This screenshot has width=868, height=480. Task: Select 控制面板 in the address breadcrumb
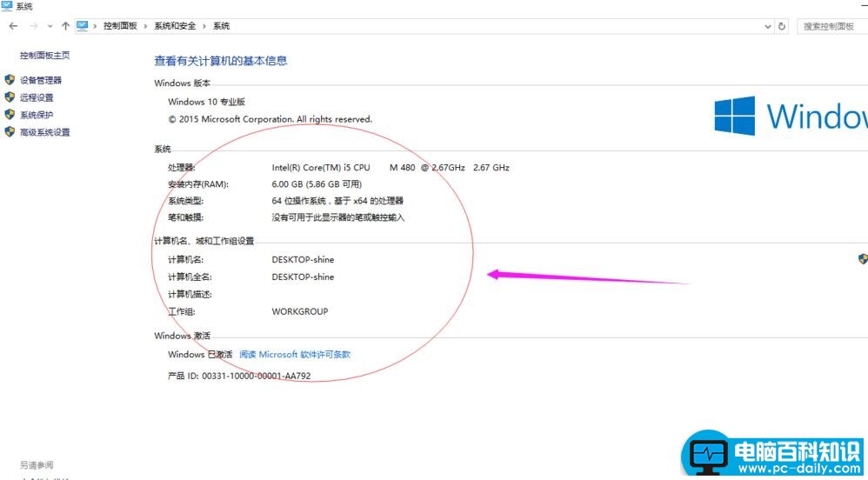[120, 26]
